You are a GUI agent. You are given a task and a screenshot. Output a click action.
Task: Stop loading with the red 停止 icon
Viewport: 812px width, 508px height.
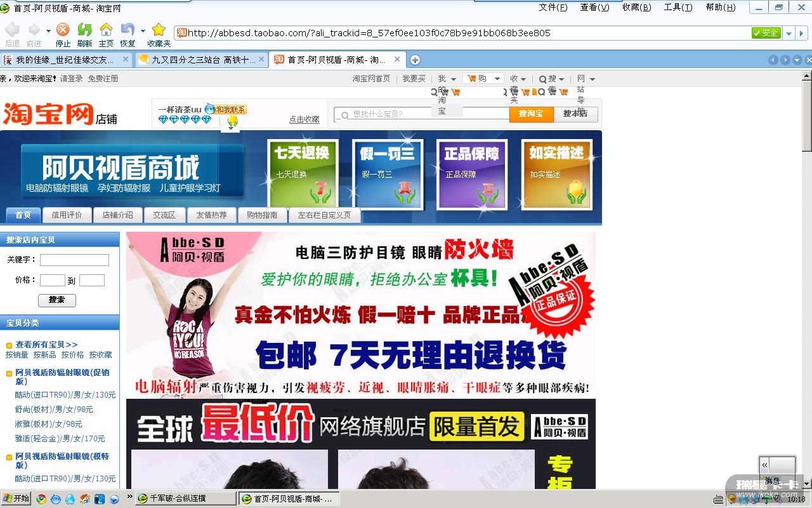click(63, 30)
